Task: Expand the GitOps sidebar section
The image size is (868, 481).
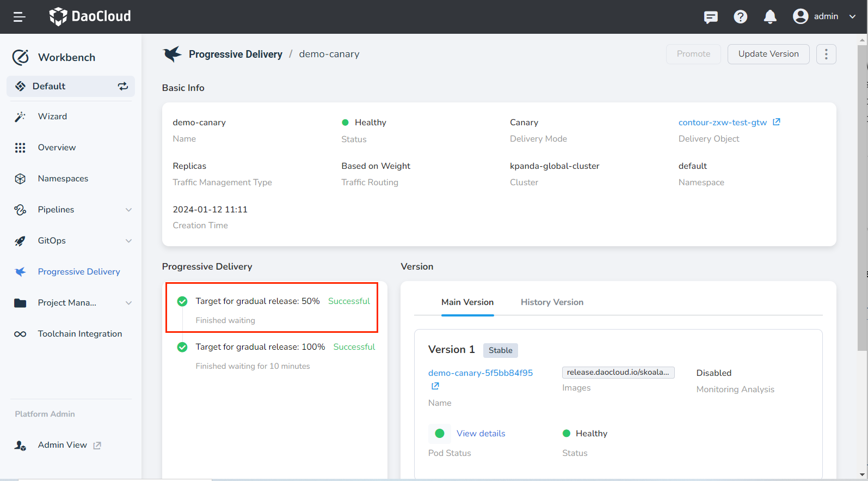Action: coord(128,241)
